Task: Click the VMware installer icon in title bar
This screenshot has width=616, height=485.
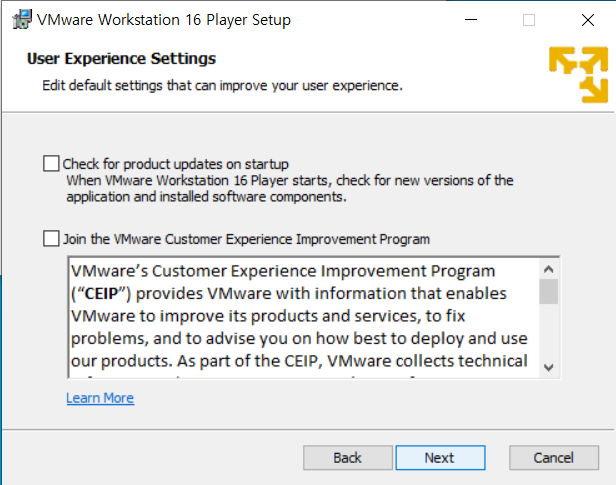Action: click(22, 20)
